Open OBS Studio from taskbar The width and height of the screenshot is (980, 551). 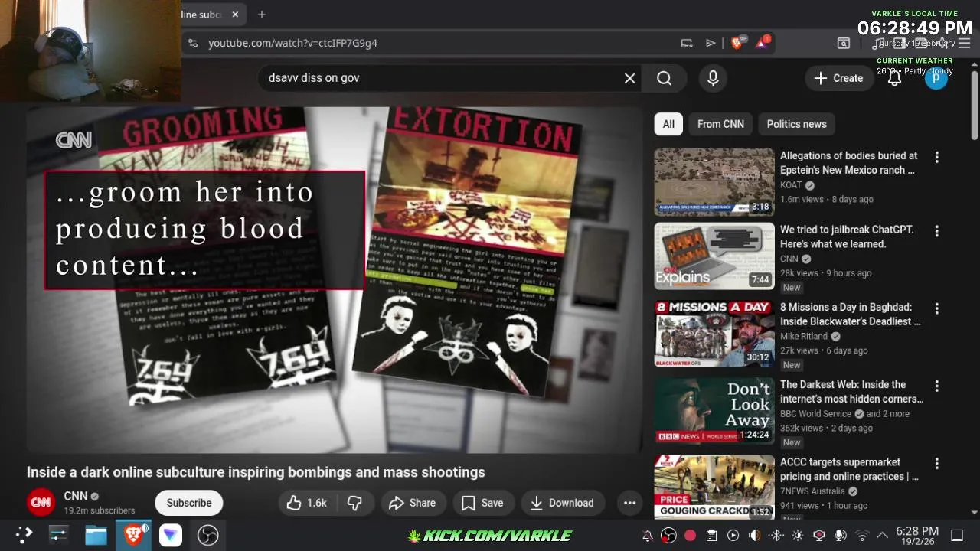tap(207, 535)
